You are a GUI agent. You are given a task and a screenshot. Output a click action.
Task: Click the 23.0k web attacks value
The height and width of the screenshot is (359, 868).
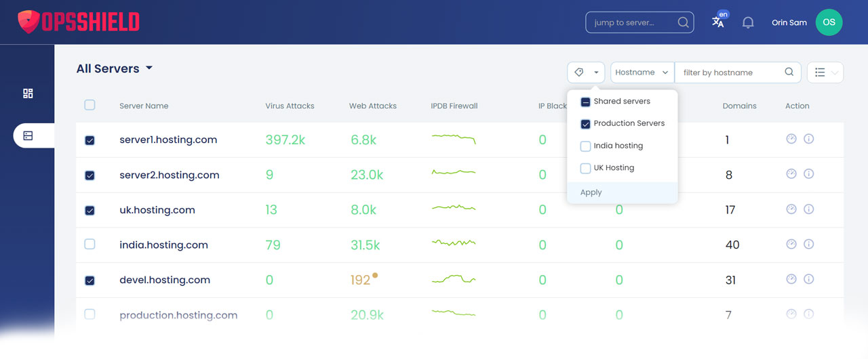tap(367, 175)
